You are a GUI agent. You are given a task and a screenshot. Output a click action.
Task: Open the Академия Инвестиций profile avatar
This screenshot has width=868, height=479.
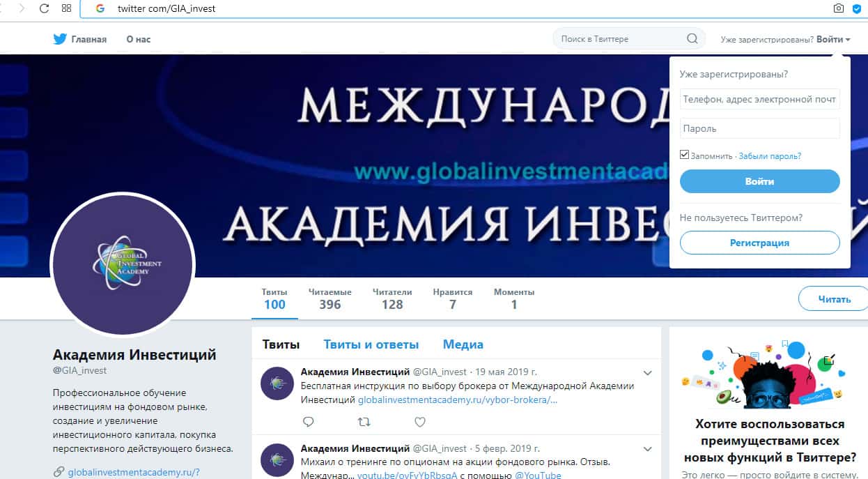(x=123, y=264)
